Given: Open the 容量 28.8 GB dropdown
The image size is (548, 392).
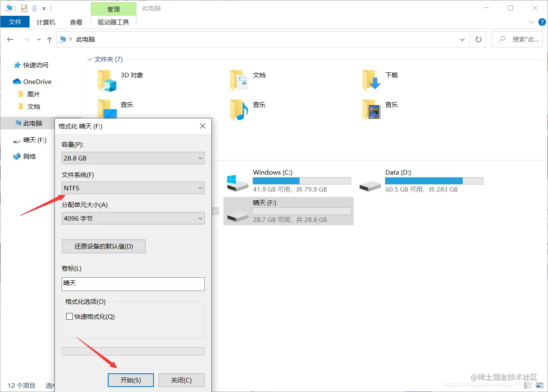Looking at the screenshot, I should [133, 158].
